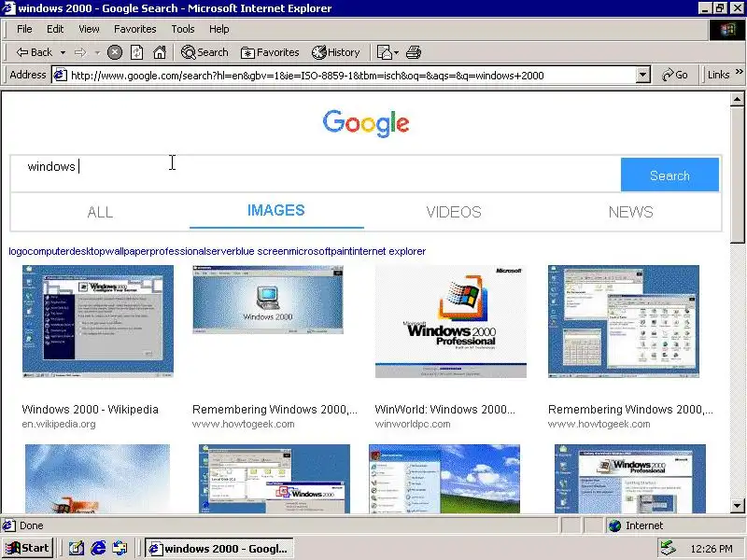Click the page icon in the Address bar
The image size is (747, 560).
coord(60,76)
